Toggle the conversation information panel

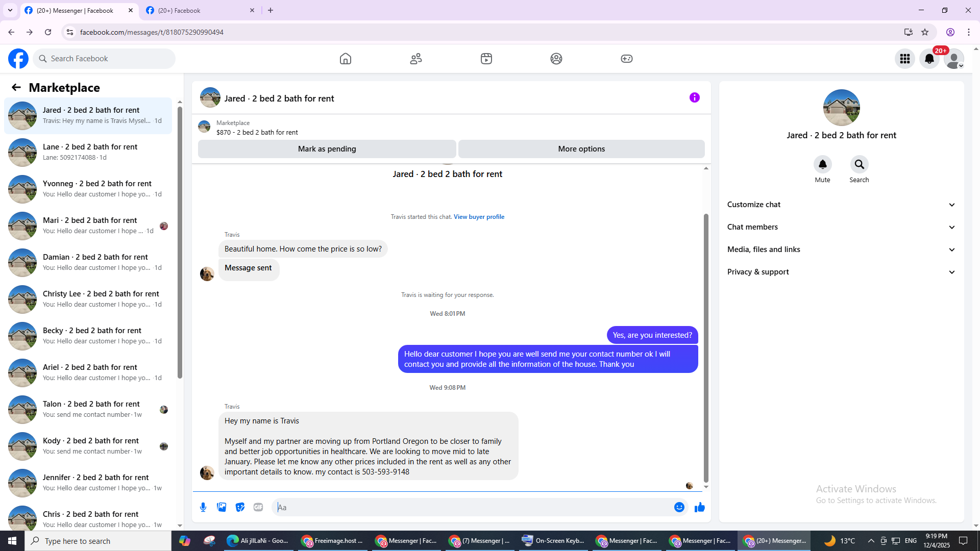(694, 97)
